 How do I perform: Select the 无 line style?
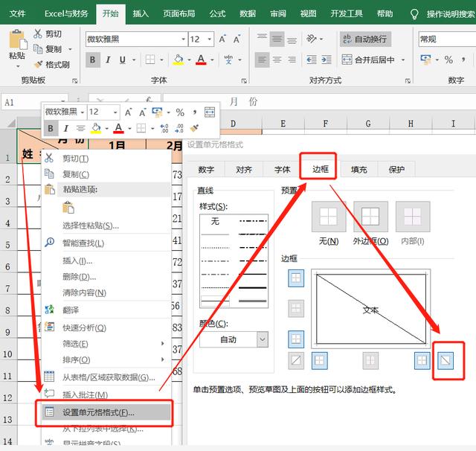[x=215, y=221]
